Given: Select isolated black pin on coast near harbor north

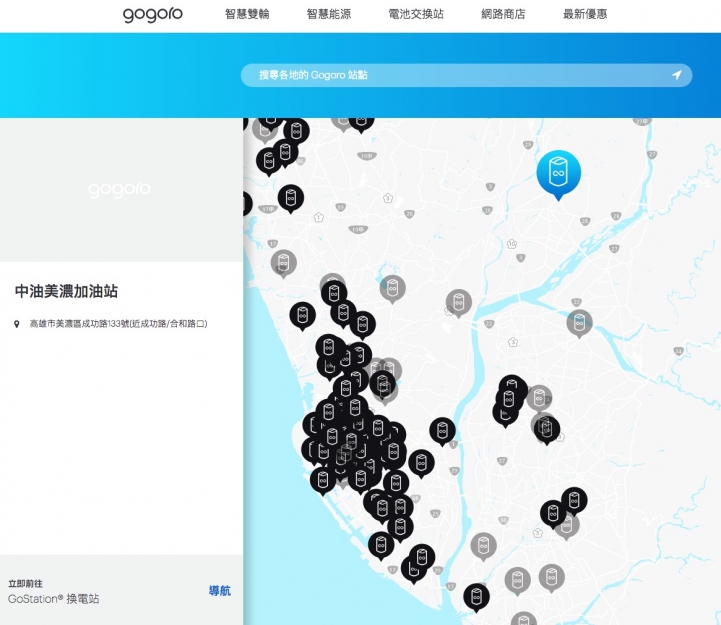Looking at the screenshot, I should point(302,316).
